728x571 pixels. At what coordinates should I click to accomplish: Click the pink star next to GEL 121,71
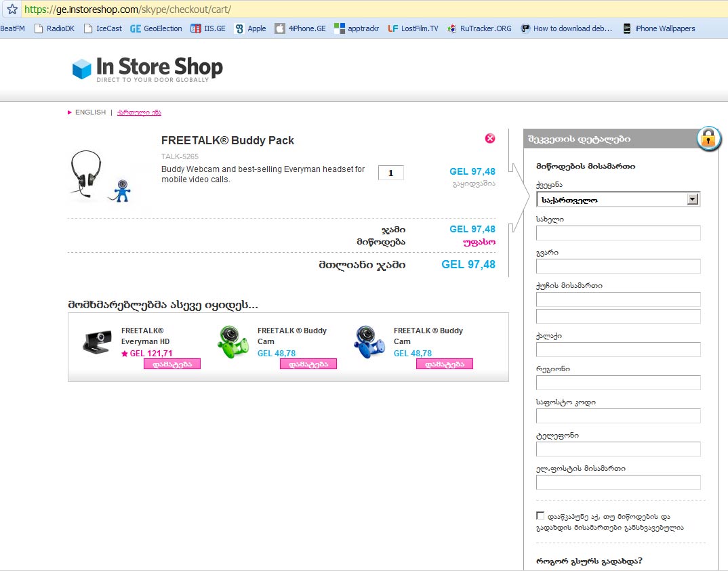(125, 354)
